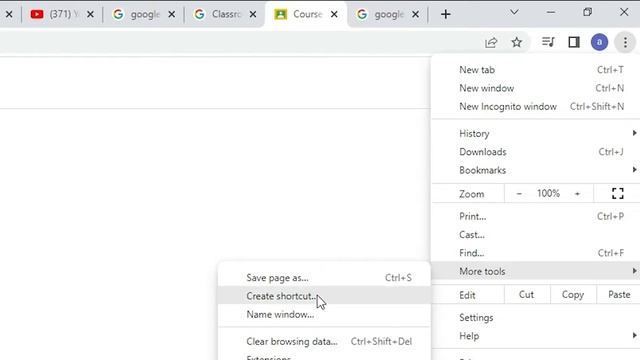Image resolution: width=640 pixels, height=360 pixels.
Task: Click the share page icon in toolbar
Action: [x=491, y=42]
